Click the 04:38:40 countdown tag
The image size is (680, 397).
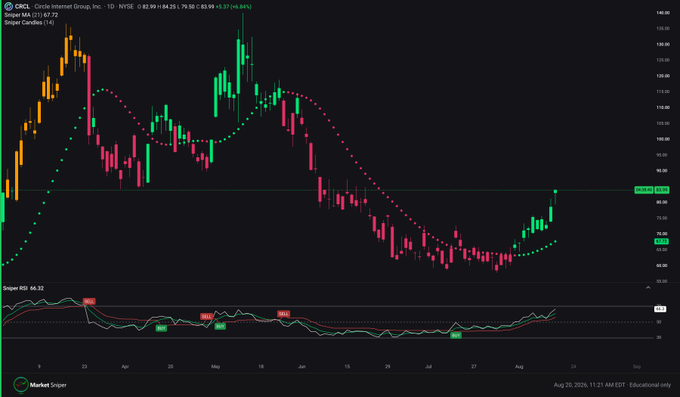tap(644, 190)
